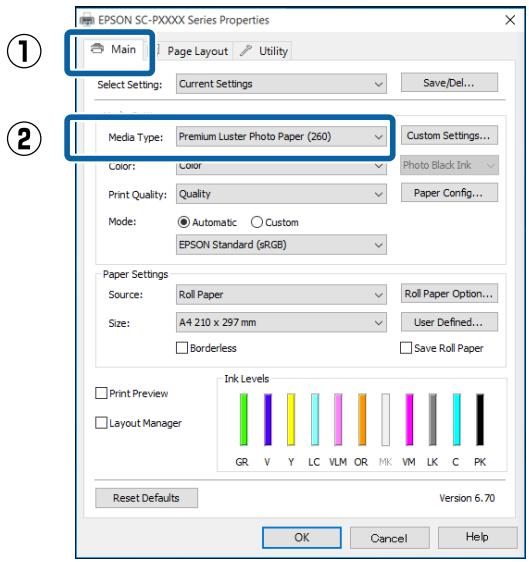Open the paper Source dropdown
Viewport: 529px width, 562px height.
click(x=281, y=295)
